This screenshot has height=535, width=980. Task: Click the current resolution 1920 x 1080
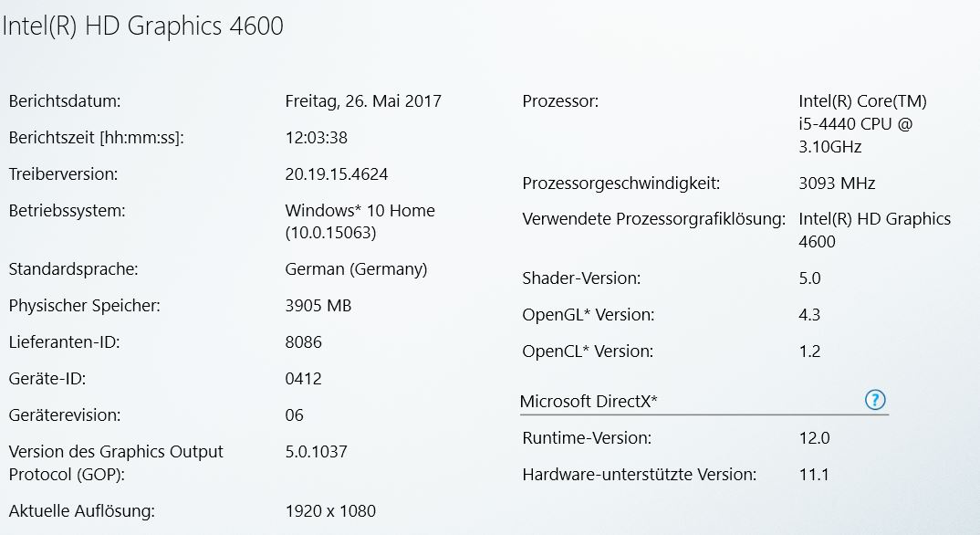330,511
